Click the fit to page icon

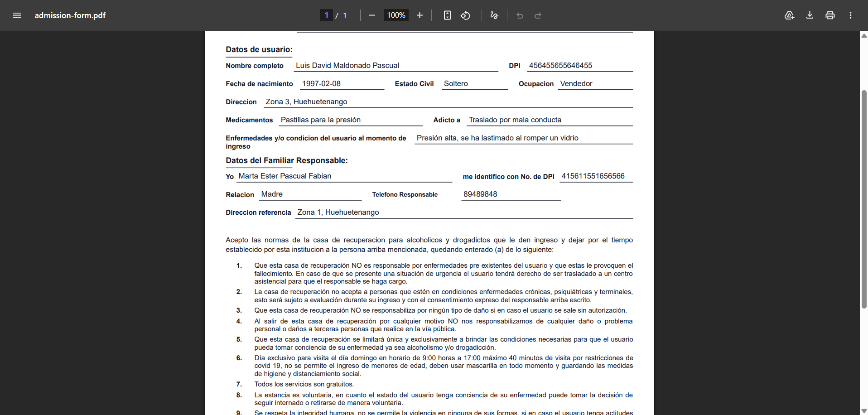tap(447, 15)
